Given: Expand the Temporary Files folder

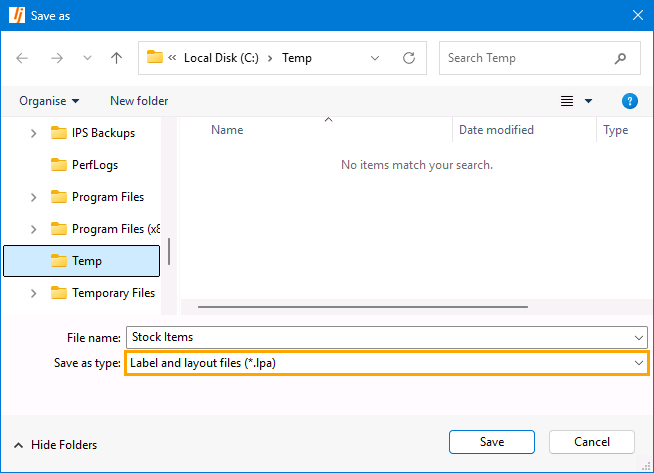Looking at the screenshot, I should click(34, 293).
